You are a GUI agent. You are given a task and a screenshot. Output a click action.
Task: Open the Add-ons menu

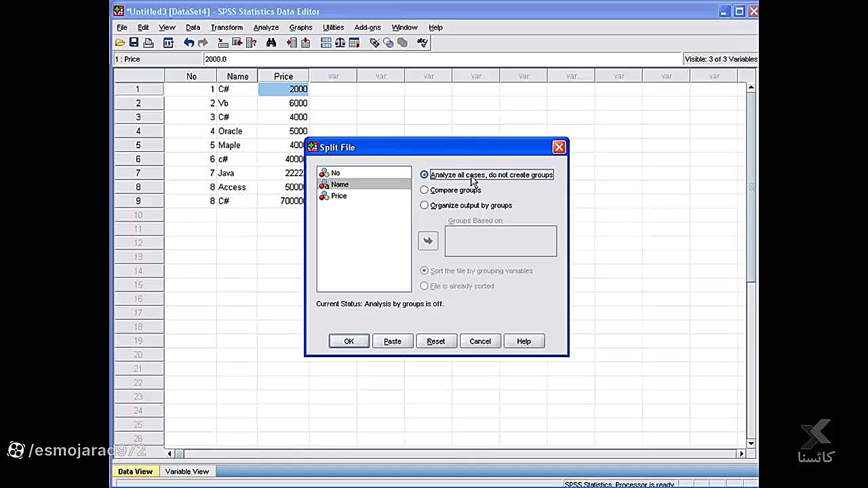(x=368, y=27)
